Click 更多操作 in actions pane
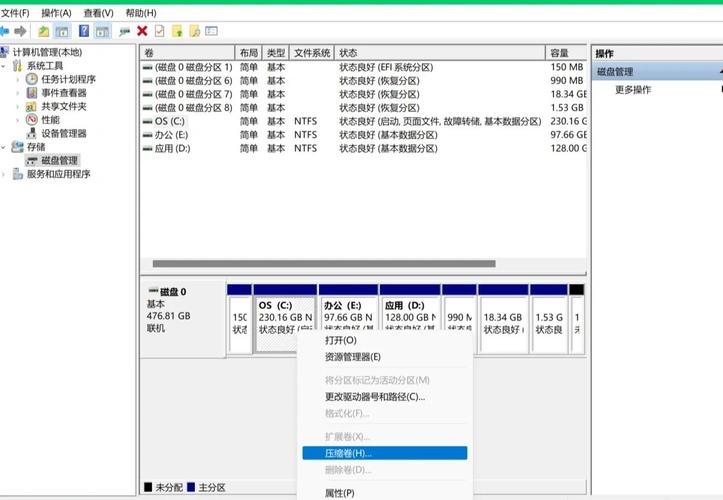This screenshot has width=723, height=500. coord(633,89)
